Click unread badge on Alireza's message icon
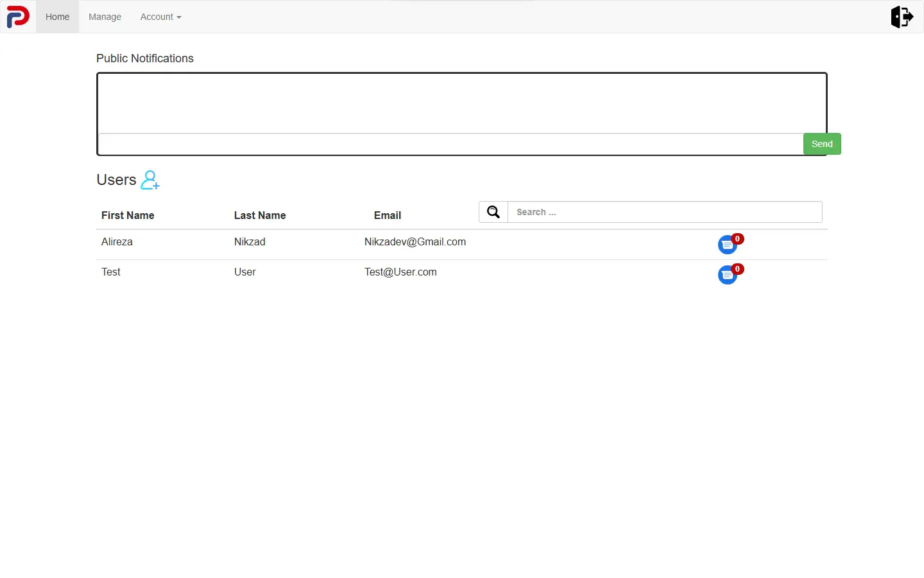Screen dimensions: 924x578 (x=738, y=239)
